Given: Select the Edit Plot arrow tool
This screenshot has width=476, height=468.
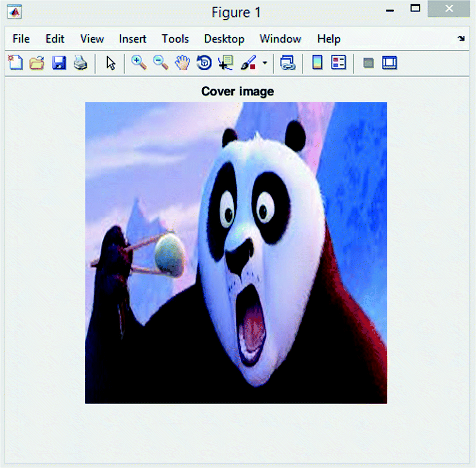Looking at the screenshot, I should click(x=111, y=63).
